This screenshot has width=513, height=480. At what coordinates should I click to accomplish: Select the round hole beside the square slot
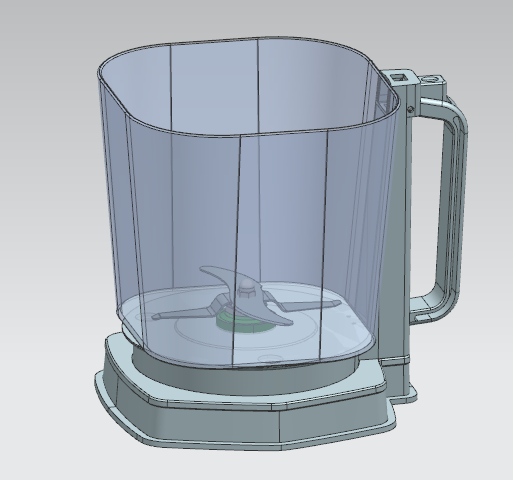pos(429,80)
